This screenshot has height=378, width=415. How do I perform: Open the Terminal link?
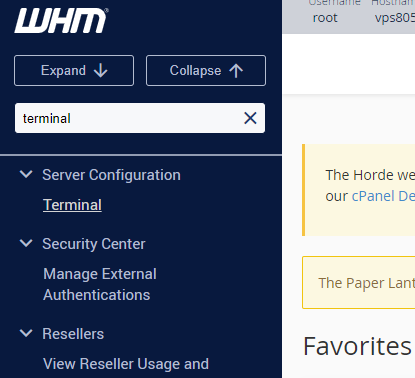[x=72, y=205]
